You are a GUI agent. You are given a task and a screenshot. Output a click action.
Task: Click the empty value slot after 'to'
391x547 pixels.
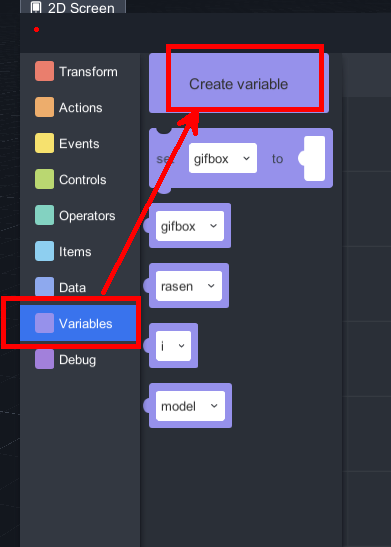coord(314,158)
